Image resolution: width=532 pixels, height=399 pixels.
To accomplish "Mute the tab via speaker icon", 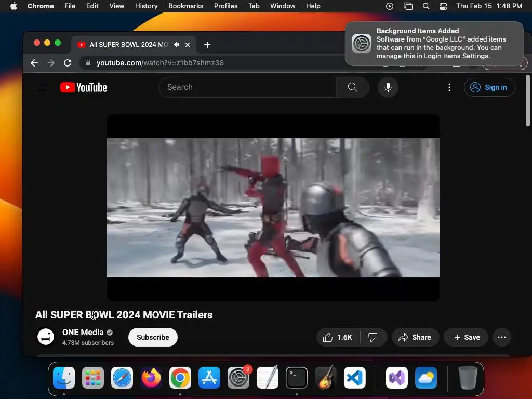I will (x=177, y=45).
